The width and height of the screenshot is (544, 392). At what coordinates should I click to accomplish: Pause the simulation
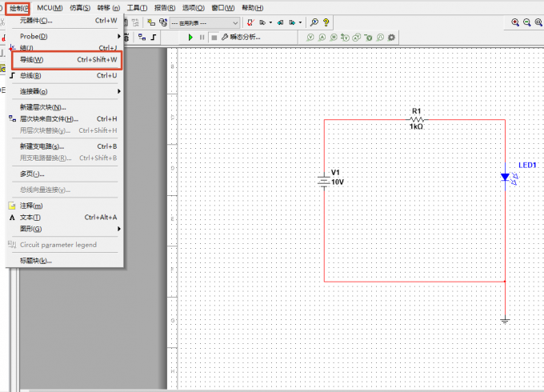coord(202,37)
